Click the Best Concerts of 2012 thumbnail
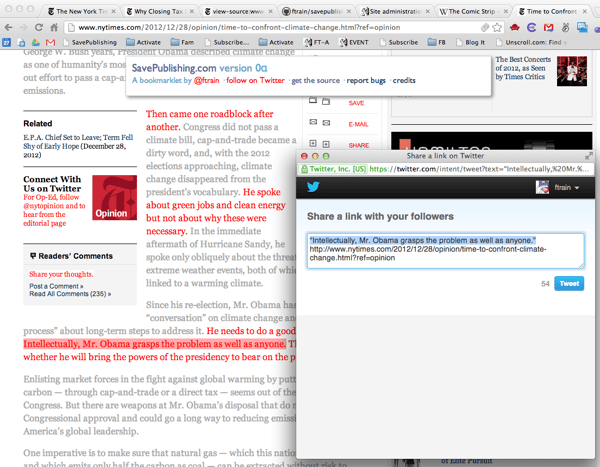This screenshot has height=467, width=600. pyautogui.click(x=571, y=70)
